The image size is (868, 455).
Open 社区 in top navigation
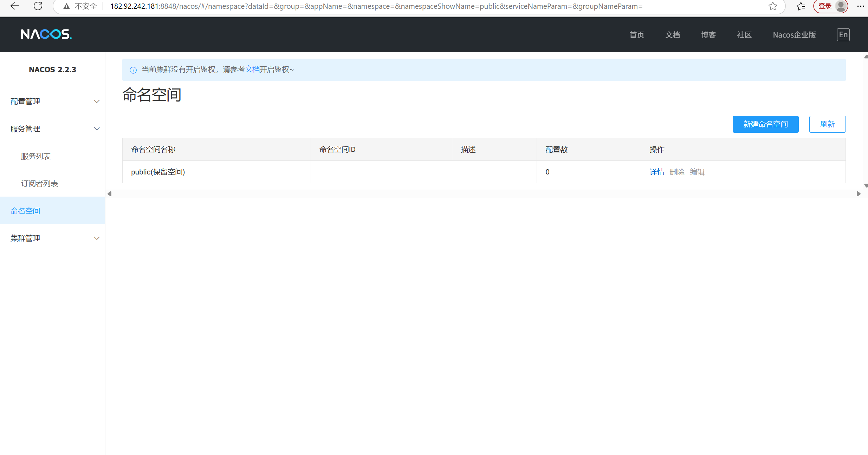click(x=744, y=35)
